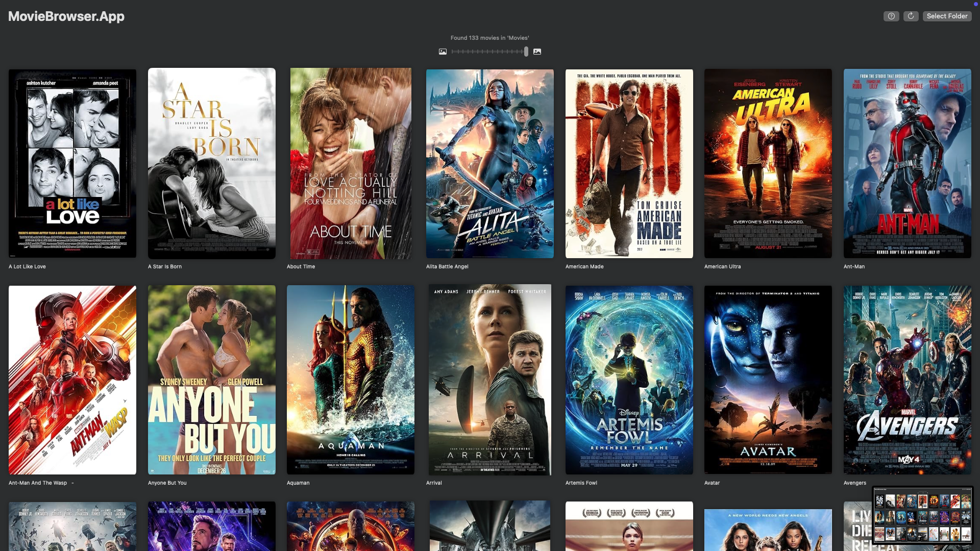Click the refresh library icon
The image size is (980, 551).
911,16
